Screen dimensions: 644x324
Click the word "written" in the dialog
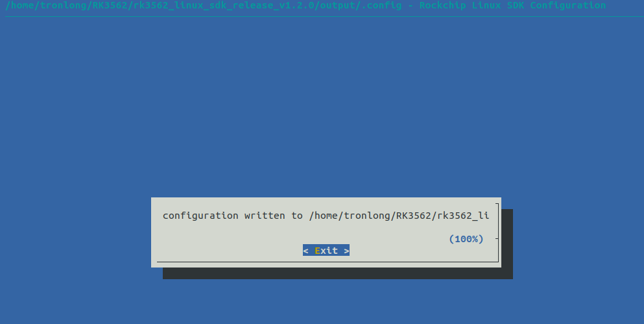[265, 216]
